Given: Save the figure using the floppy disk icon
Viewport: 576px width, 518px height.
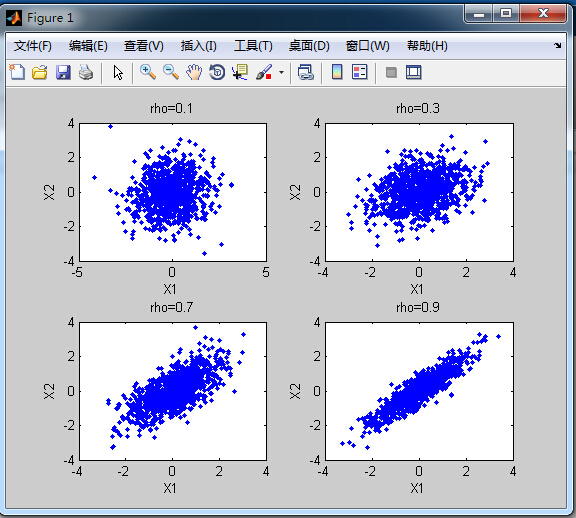Looking at the screenshot, I should [63, 72].
